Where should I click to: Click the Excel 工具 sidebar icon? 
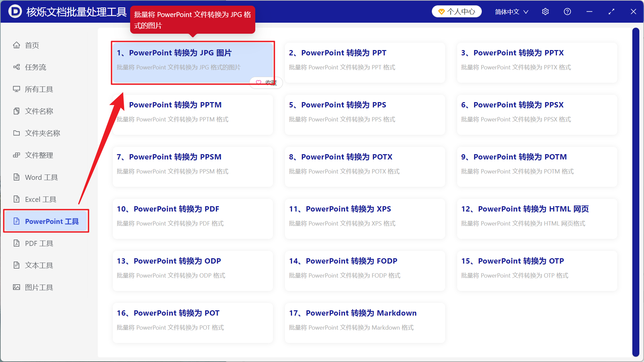click(x=16, y=199)
